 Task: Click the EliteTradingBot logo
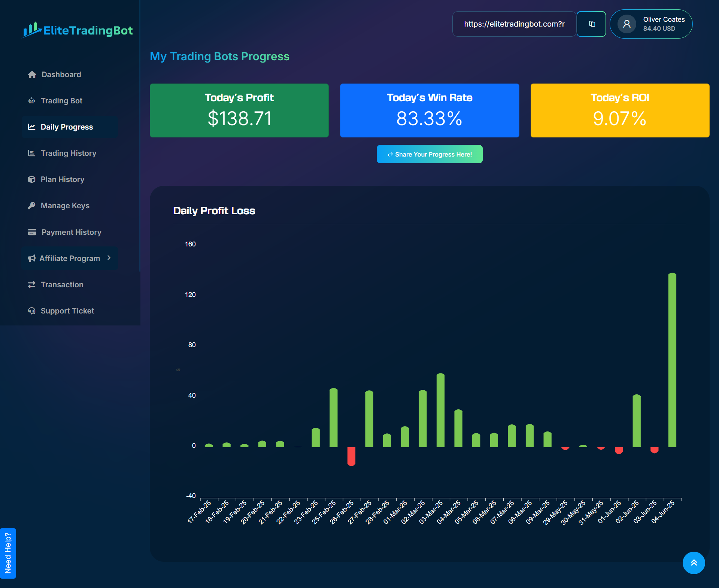78,30
